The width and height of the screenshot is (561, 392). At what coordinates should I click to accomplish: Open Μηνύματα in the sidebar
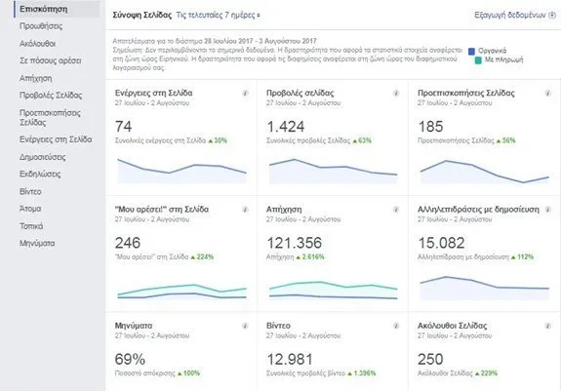click(37, 244)
